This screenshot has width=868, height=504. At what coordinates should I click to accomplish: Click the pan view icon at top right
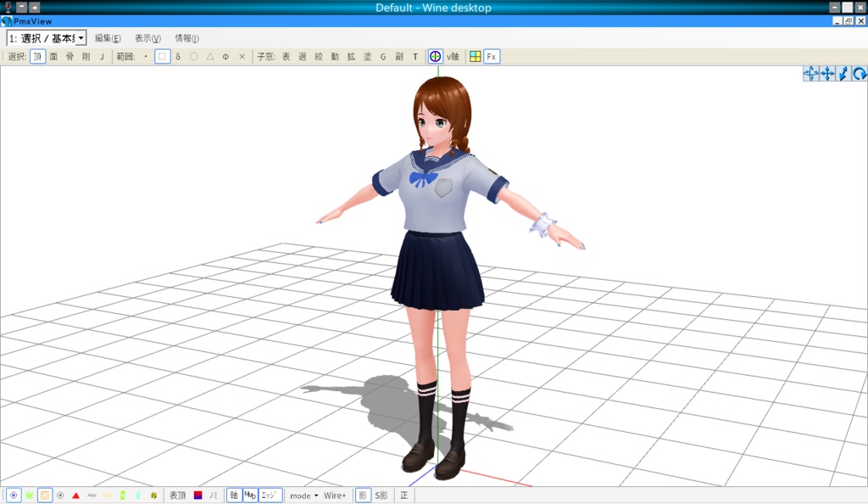pyautogui.click(x=826, y=74)
